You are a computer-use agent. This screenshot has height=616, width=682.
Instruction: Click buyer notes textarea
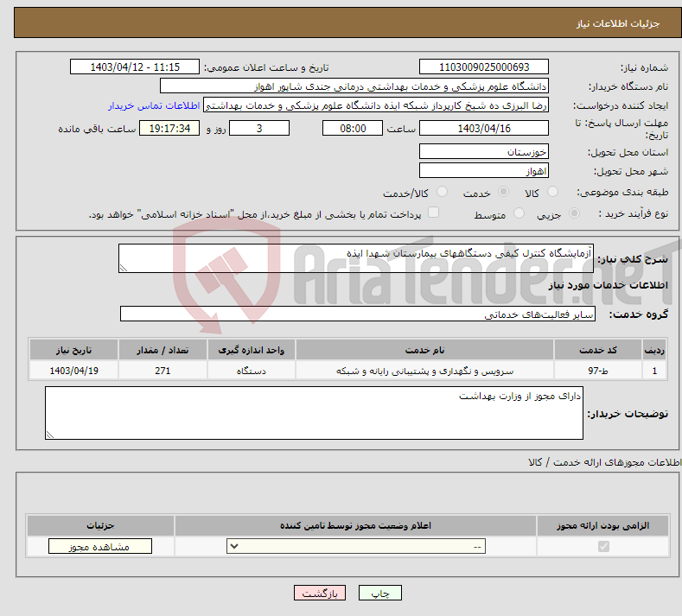[314, 413]
